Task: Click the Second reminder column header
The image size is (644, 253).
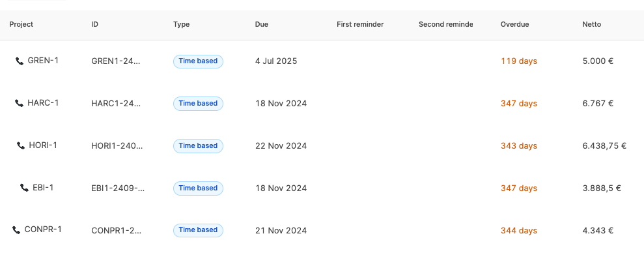Action: pyautogui.click(x=445, y=24)
